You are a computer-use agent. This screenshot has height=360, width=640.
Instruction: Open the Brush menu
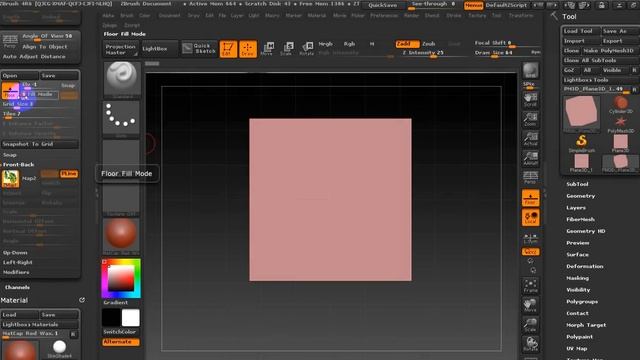click(x=127, y=16)
